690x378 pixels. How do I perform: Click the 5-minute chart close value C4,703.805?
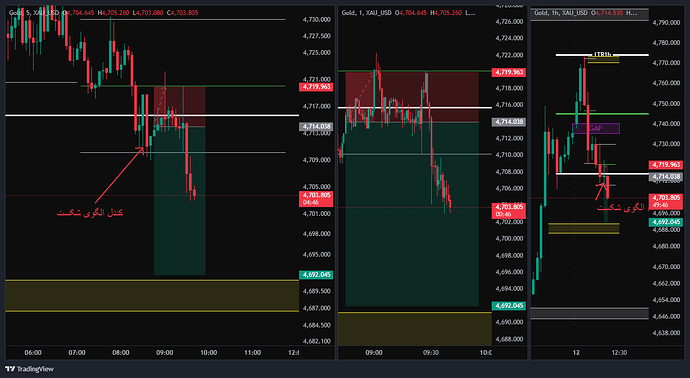click(182, 13)
